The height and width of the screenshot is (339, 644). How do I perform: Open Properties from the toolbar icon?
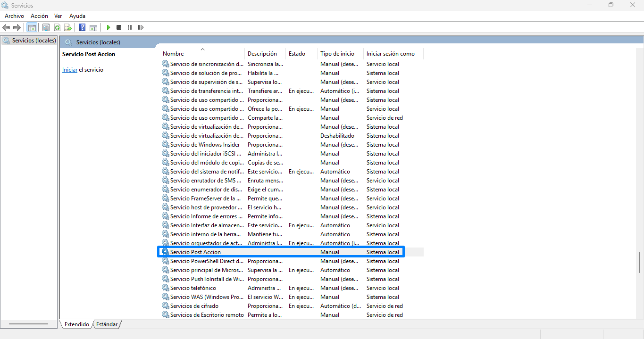[x=46, y=27]
